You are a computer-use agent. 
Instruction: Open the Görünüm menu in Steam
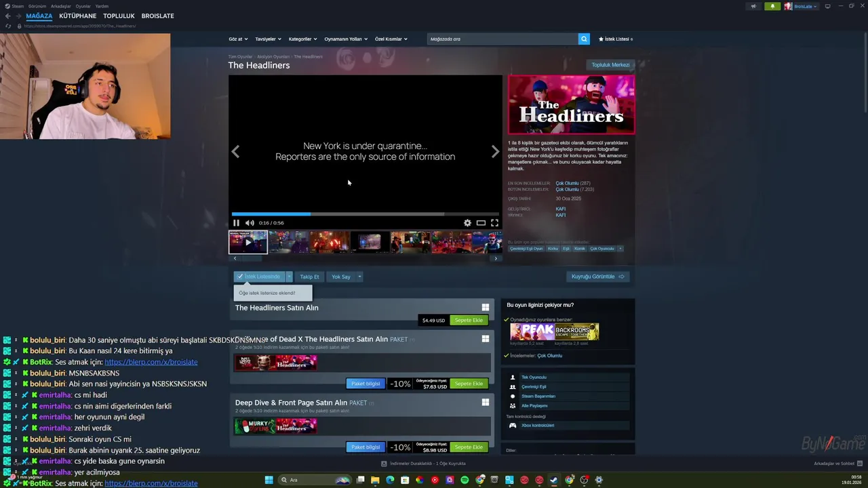pyautogui.click(x=37, y=6)
